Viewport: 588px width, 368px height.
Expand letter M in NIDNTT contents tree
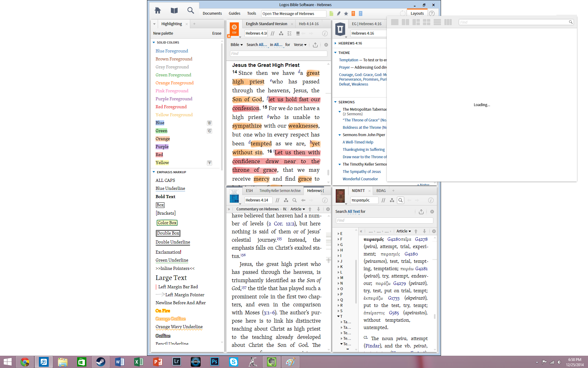339,278
